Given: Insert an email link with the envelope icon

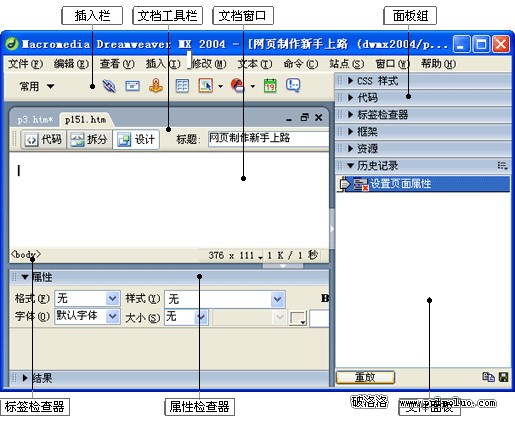Looking at the screenshot, I should click(x=132, y=86).
